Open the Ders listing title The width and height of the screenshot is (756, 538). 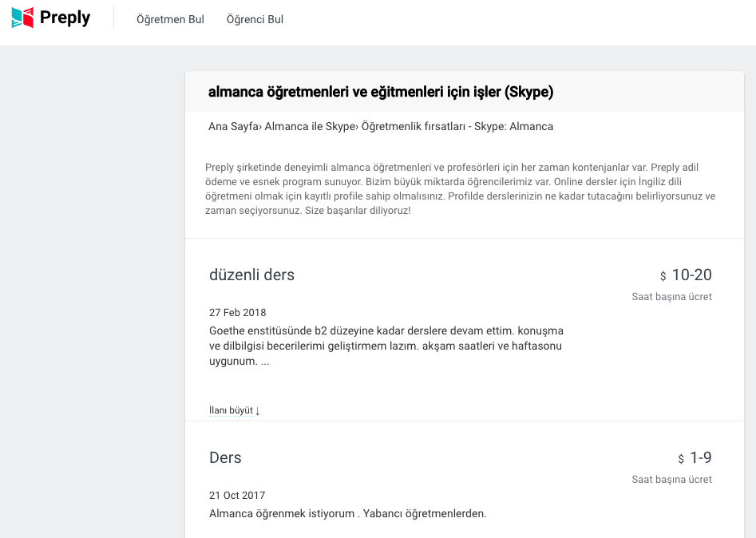(x=225, y=458)
